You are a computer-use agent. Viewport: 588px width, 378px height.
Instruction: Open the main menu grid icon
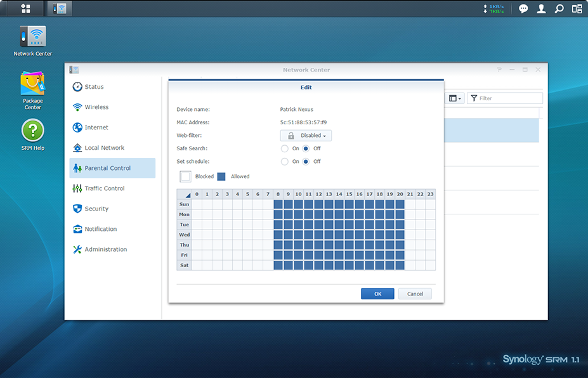[x=25, y=8]
